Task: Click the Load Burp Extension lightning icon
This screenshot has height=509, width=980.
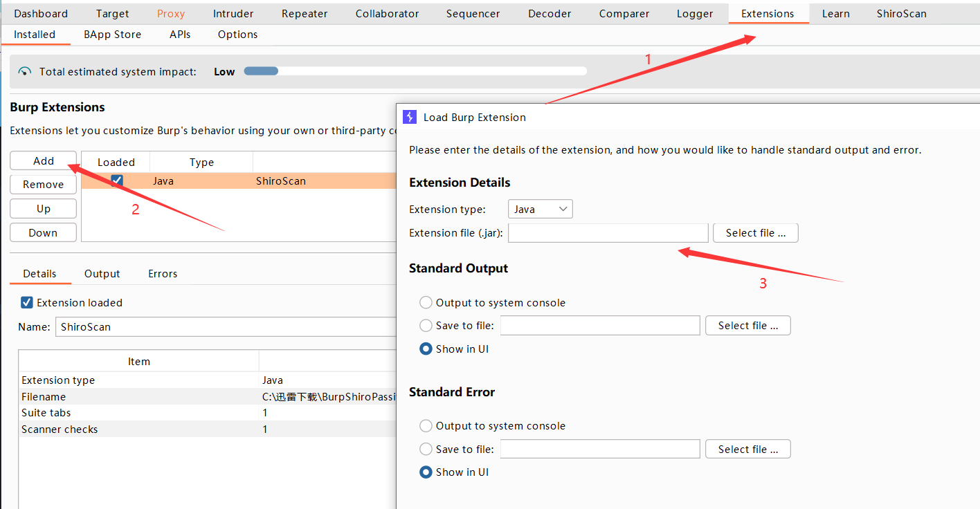Action: point(410,117)
